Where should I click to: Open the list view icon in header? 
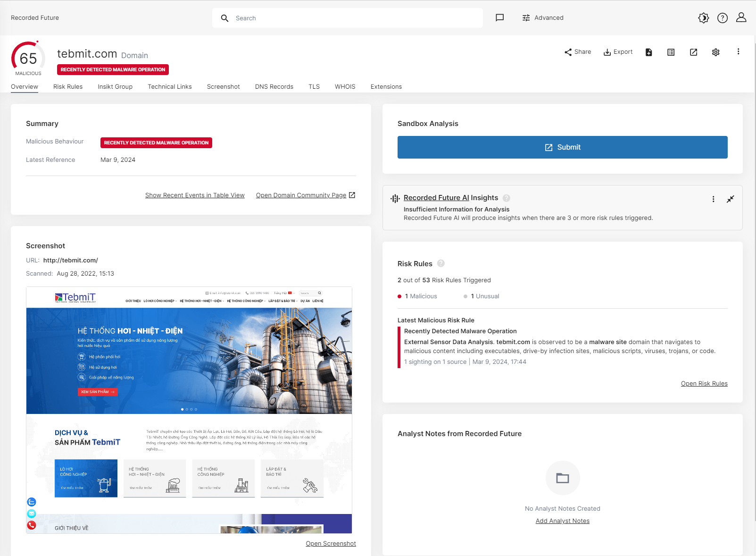pyautogui.click(x=671, y=52)
